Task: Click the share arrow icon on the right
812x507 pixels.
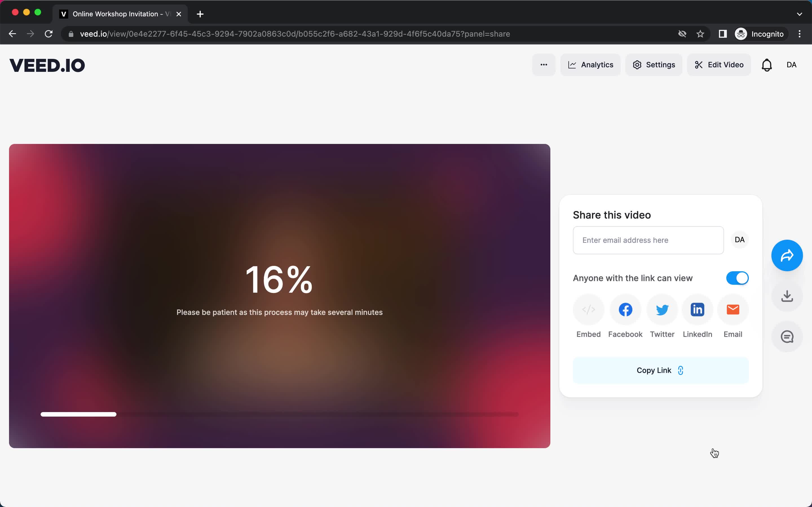Action: pos(787,255)
